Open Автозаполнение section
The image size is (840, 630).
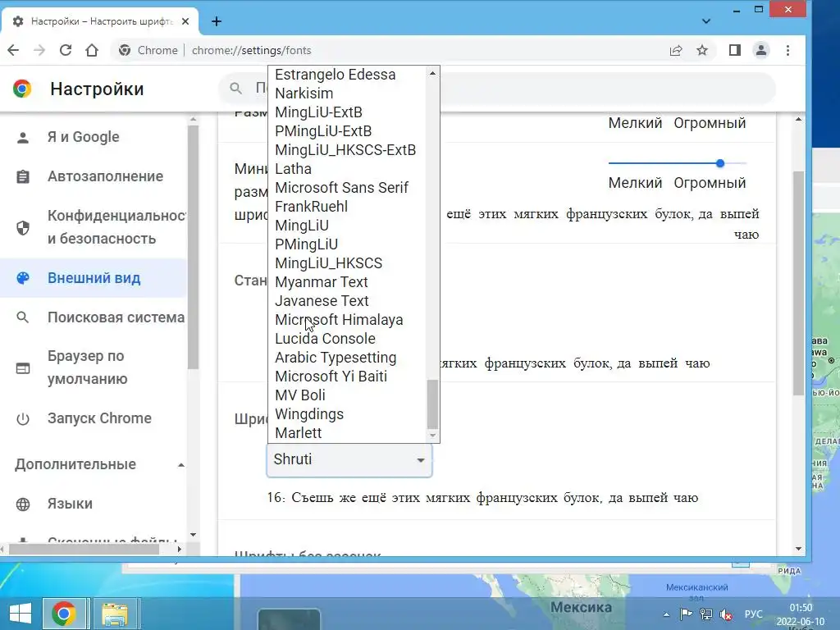94,176
